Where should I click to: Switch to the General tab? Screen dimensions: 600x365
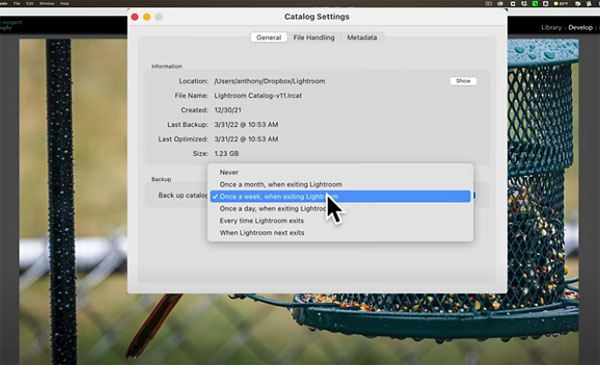tap(269, 37)
